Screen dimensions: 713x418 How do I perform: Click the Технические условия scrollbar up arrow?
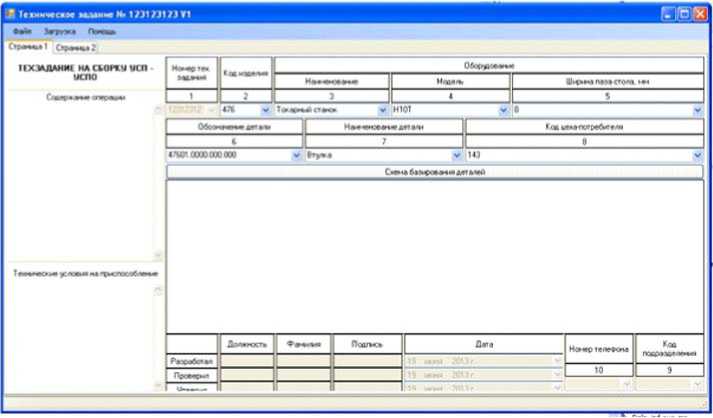[158, 290]
